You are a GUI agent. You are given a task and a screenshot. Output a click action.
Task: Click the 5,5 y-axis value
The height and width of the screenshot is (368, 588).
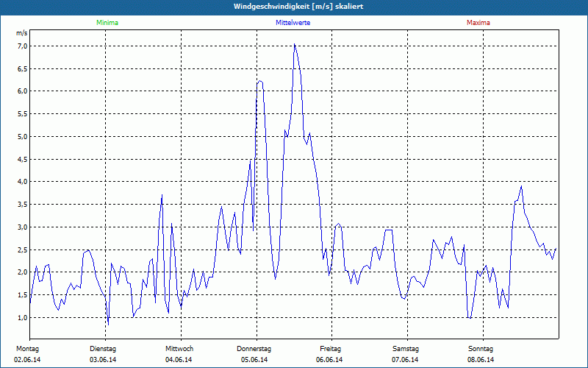(x=22, y=114)
